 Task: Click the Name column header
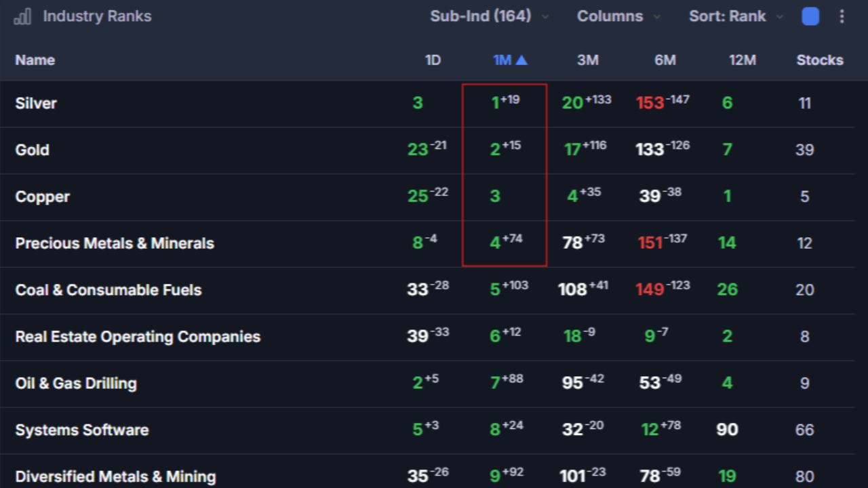coord(35,60)
